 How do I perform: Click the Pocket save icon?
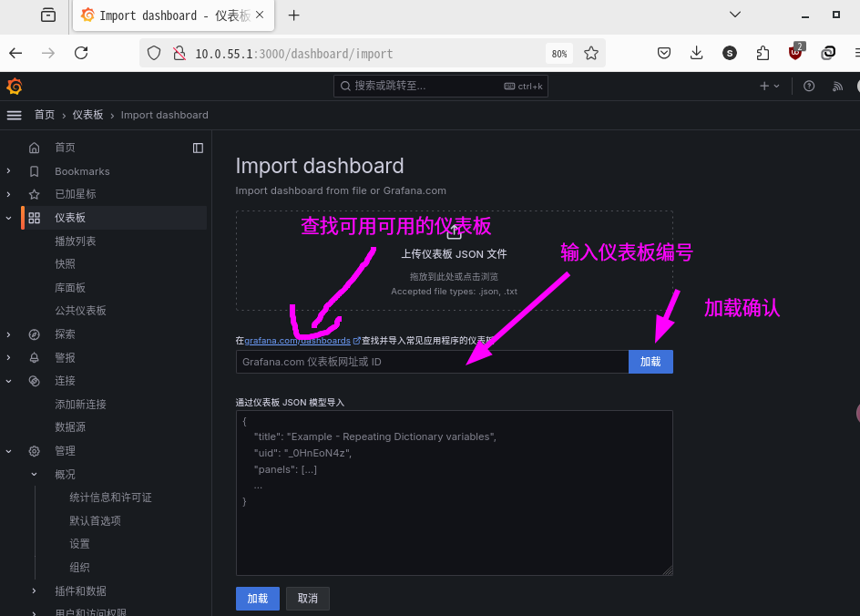(663, 53)
